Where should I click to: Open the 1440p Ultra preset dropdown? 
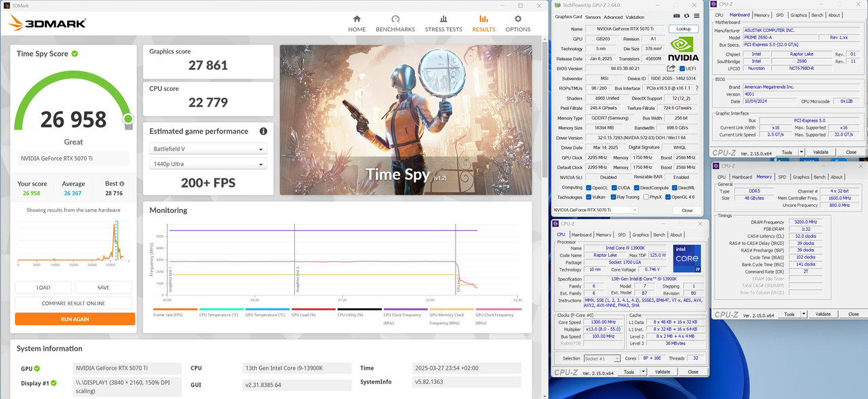[208, 164]
